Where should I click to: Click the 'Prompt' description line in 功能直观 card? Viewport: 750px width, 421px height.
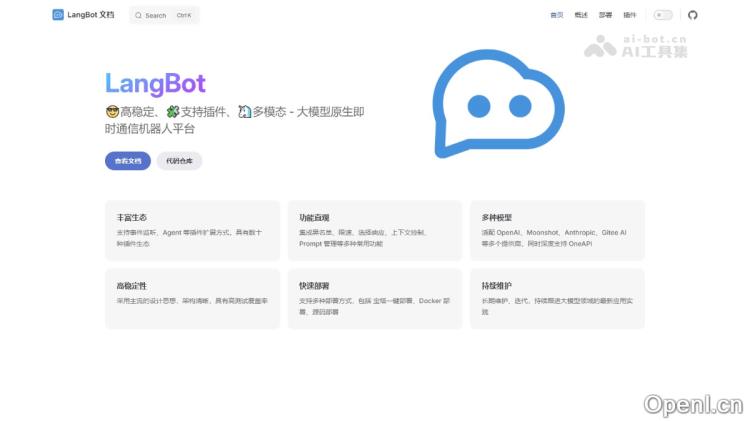[341, 244]
